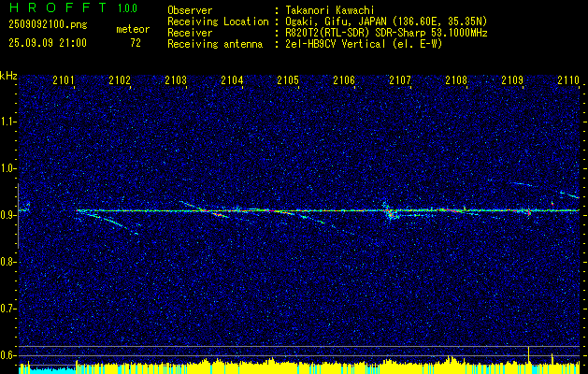This screenshot has width=588, height=374.
Task: Click the 2107 time marker
Action: pyautogui.click(x=400, y=79)
